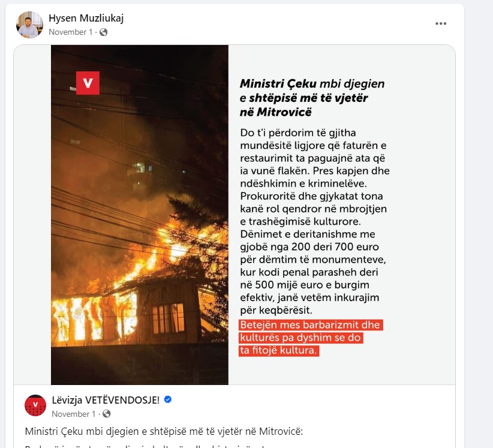Click the distant lit tower in the smoke

(140, 176)
